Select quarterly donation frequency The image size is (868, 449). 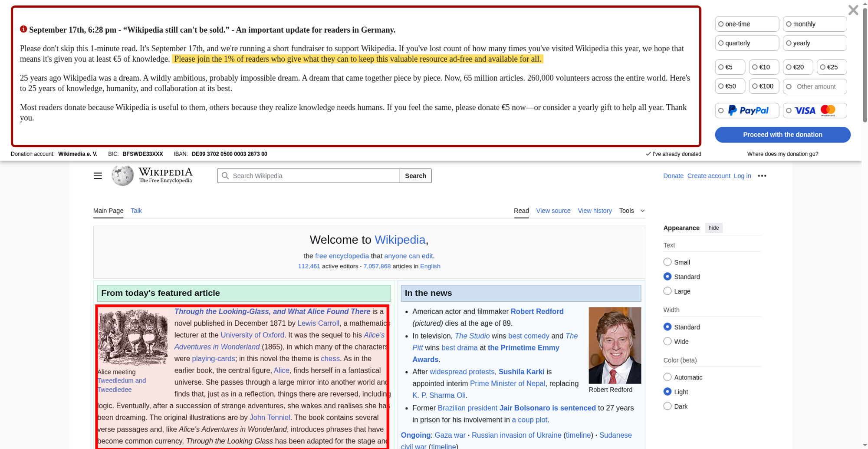tap(747, 43)
